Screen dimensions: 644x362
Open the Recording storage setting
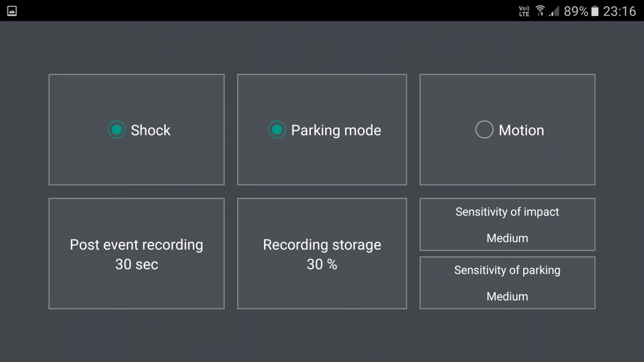click(322, 254)
